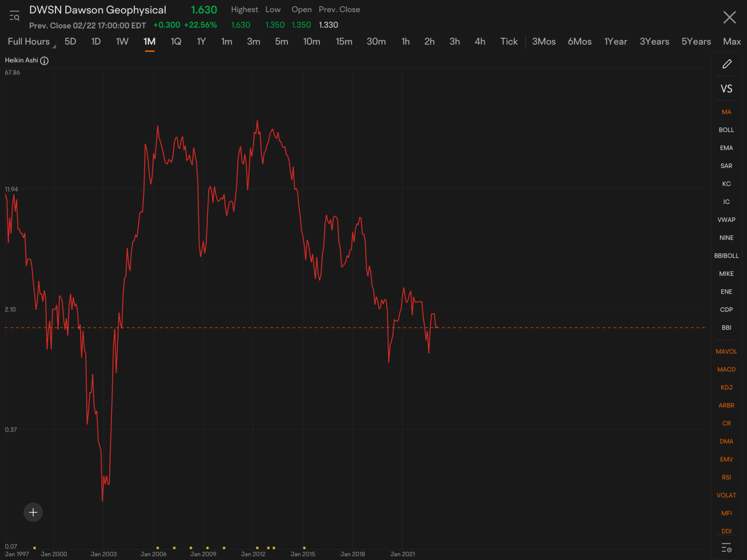Viewport: 747px width, 560px height.
Task: Select the 4h interval
Action: pyautogui.click(x=480, y=42)
